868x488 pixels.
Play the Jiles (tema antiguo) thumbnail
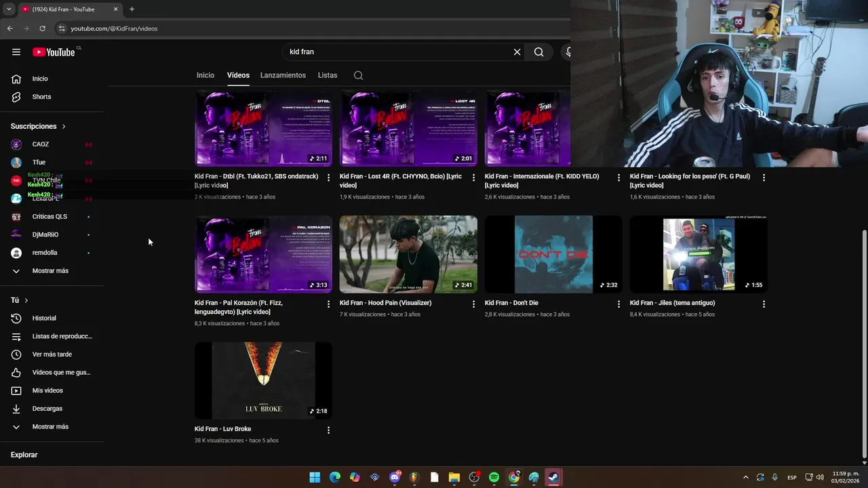click(698, 254)
